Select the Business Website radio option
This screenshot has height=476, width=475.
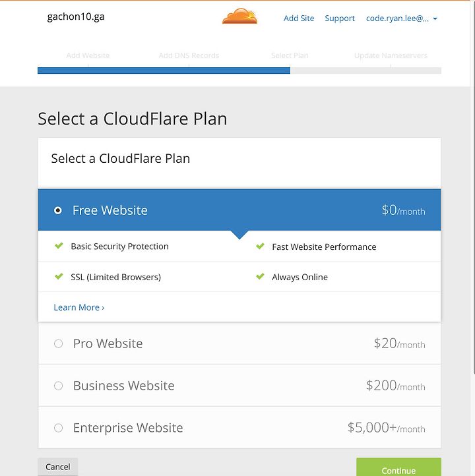point(58,386)
